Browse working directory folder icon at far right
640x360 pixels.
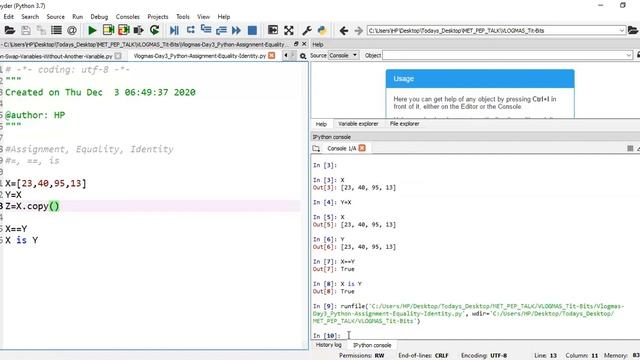click(x=633, y=31)
